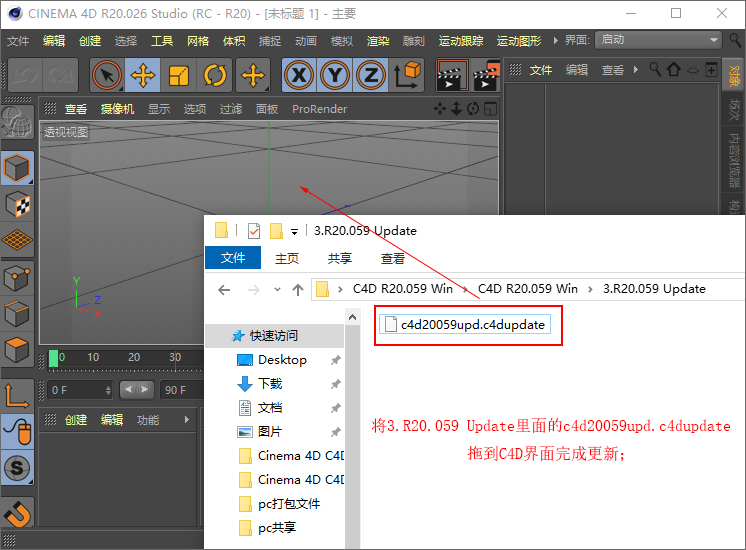Screen dimensions: 746x550
Task: Open viewport ProRender menu
Action: click(x=319, y=109)
